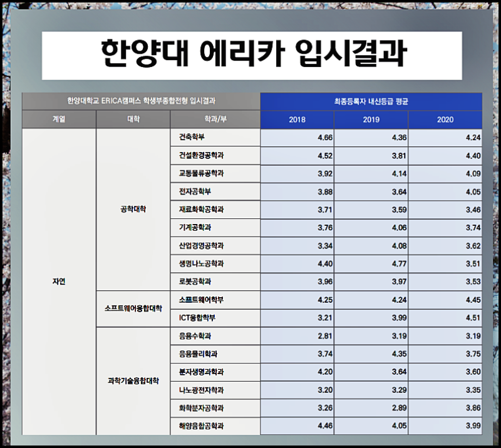This screenshot has height=448, width=501.
Task: Select the 과학기술융합대학 college cell
Action: (133, 381)
